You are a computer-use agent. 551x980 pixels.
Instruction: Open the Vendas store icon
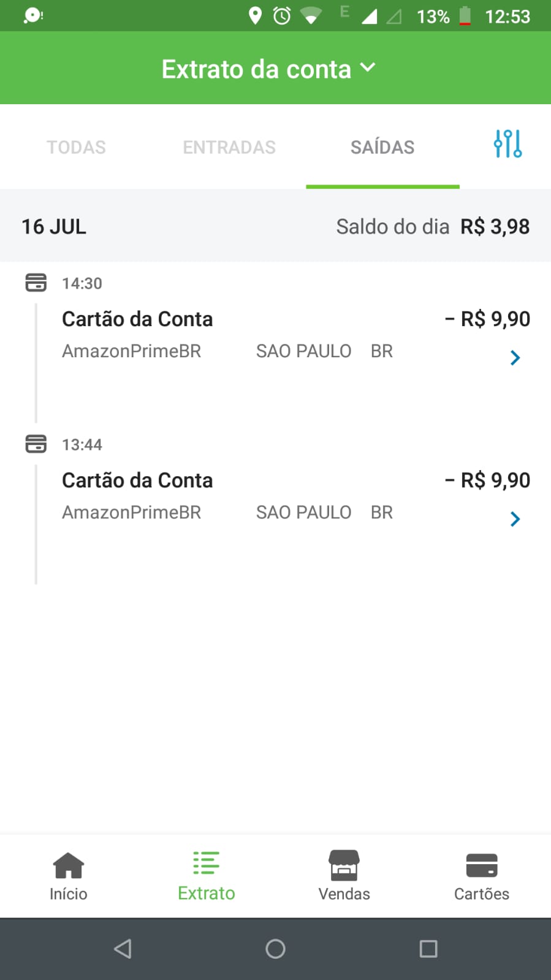(344, 865)
